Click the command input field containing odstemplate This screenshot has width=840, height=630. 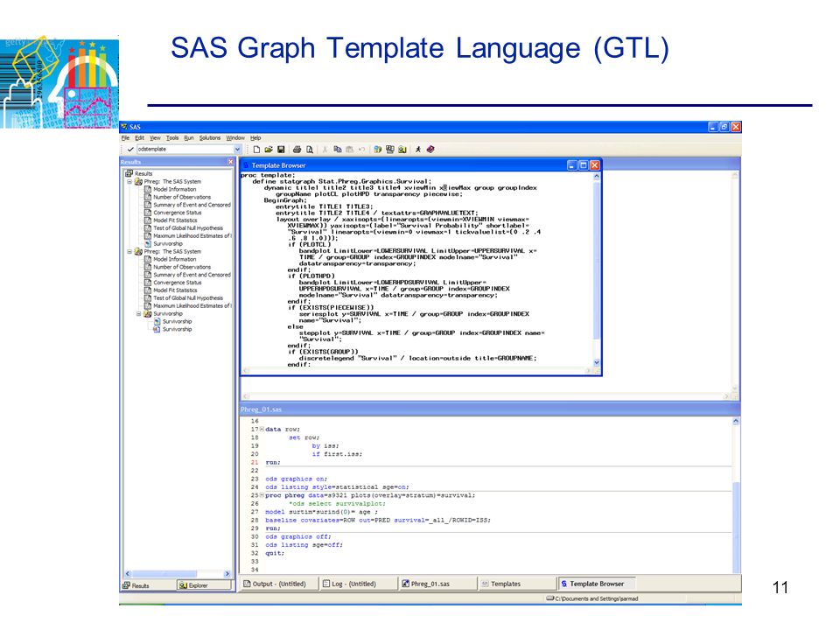(x=185, y=150)
